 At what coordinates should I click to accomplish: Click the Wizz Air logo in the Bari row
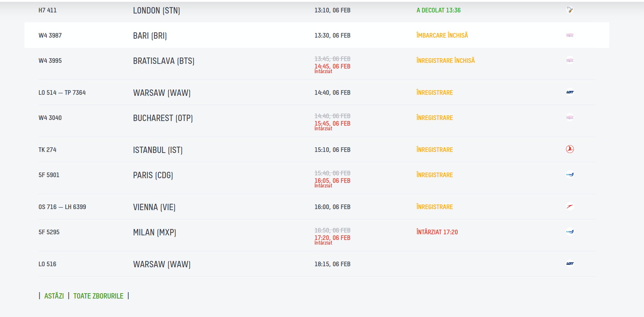570,35
